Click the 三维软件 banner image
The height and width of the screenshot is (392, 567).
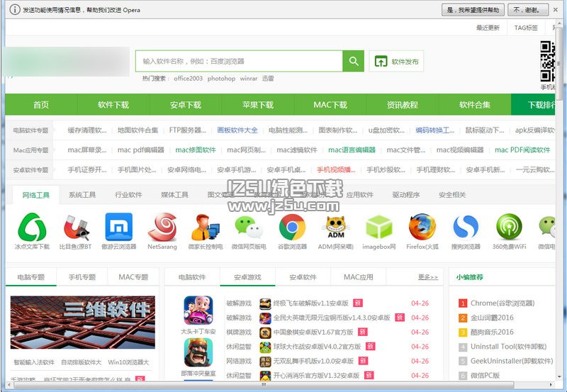tap(82, 323)
